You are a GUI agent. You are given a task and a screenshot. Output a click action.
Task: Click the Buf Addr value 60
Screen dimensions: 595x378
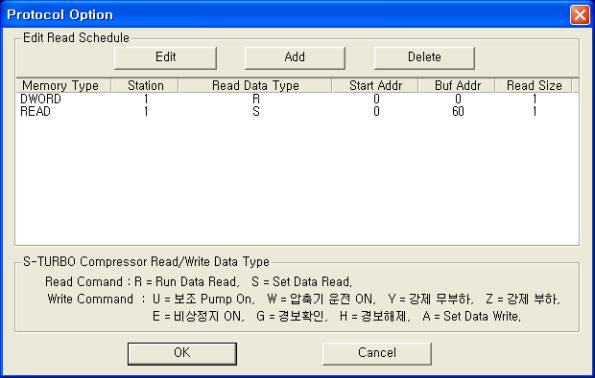[x=458, y=112]
